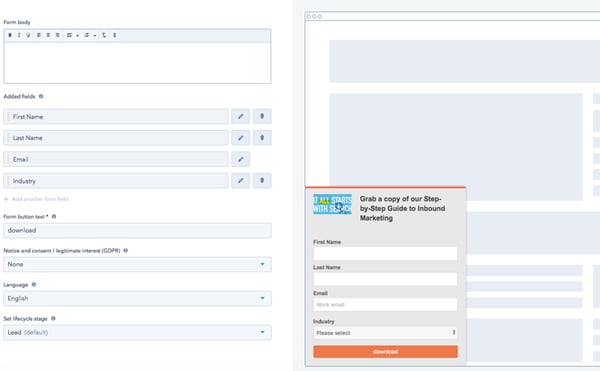Edit the Email field with the pencil icon
This screenshot has width=600, height=371.
click(x=240, y=159)
